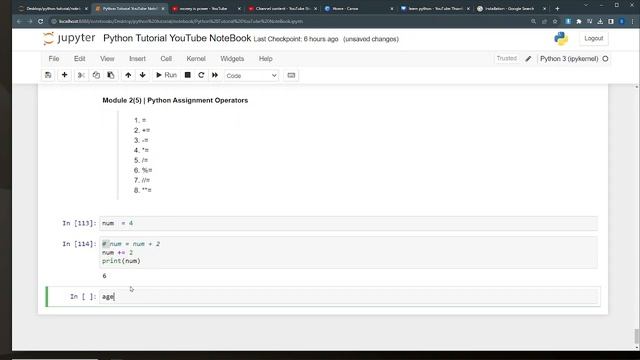The width and height of the screenshot is (640, 360).
Task: Restart the kernel with circular arrow icon
Action: (201, 76)
